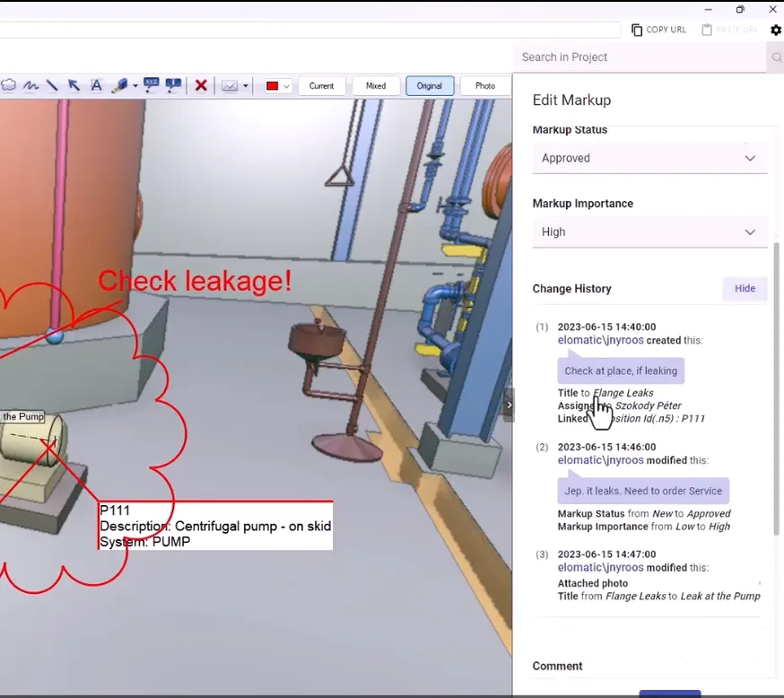This screenshot has width=784, height=698.
Task: Open the Markup Status dropdown
Action: (x=649, y=158)
